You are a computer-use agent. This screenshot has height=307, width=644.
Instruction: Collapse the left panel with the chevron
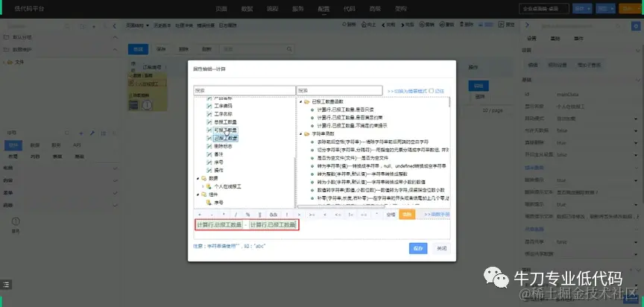click(115, 26)
